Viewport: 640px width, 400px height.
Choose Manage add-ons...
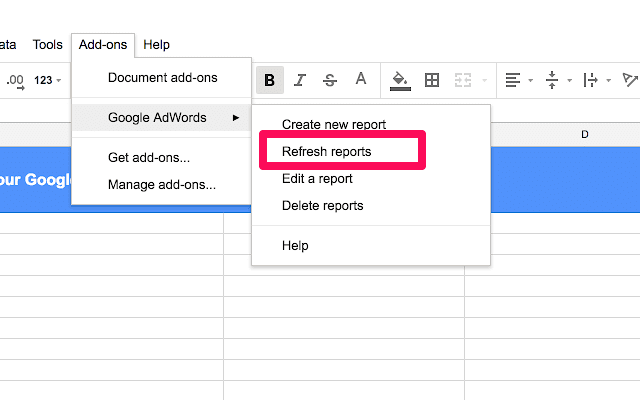[x=162, y=184]
